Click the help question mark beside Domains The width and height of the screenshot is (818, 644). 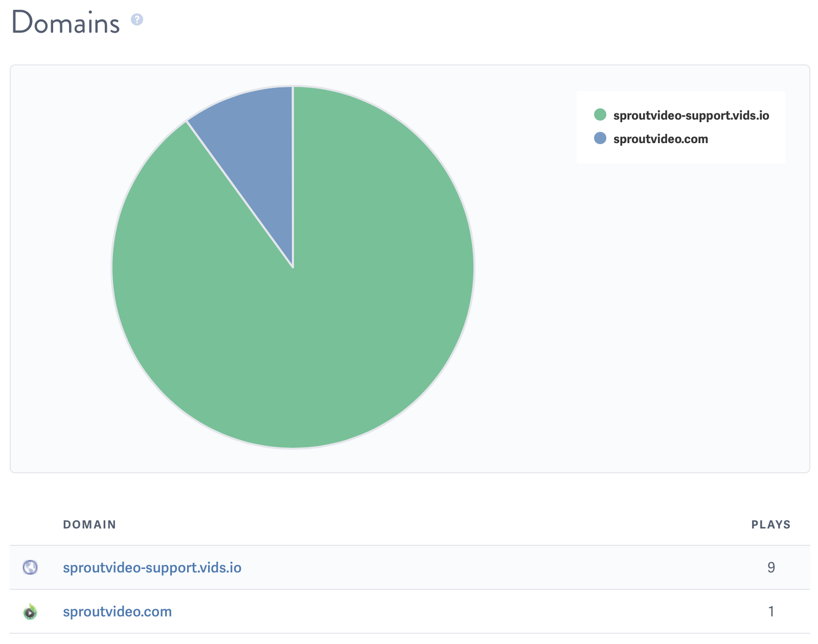point(137,19)
